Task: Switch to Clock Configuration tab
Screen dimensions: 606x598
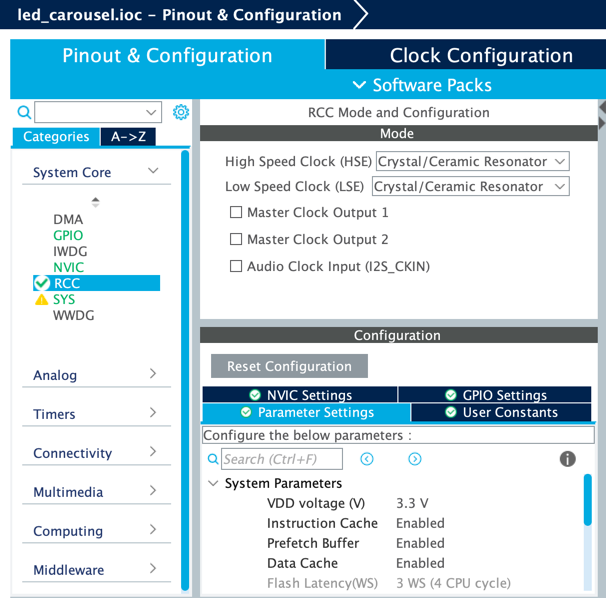Action: (x=465, y=54)
